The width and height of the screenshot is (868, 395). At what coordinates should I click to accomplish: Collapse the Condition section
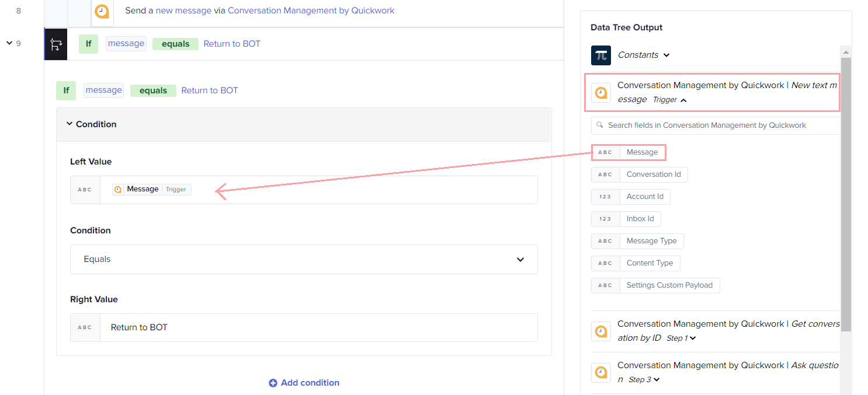(x=70, y=124)
